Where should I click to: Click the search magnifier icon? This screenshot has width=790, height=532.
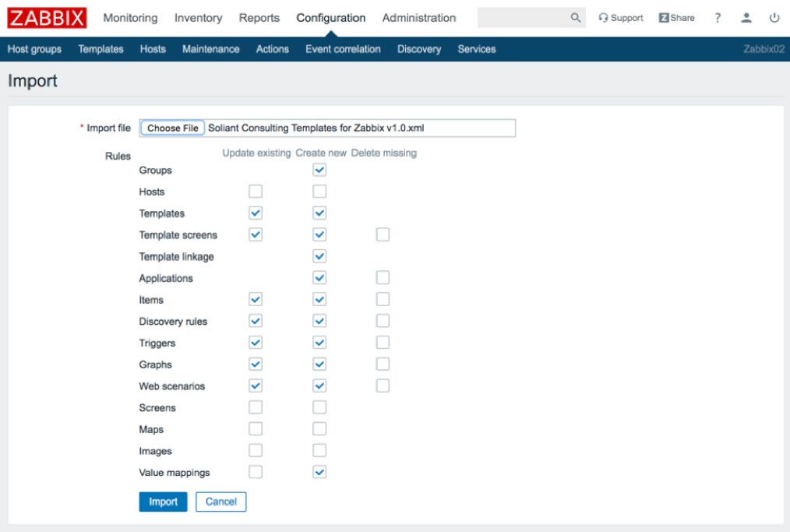pos(576,18)
